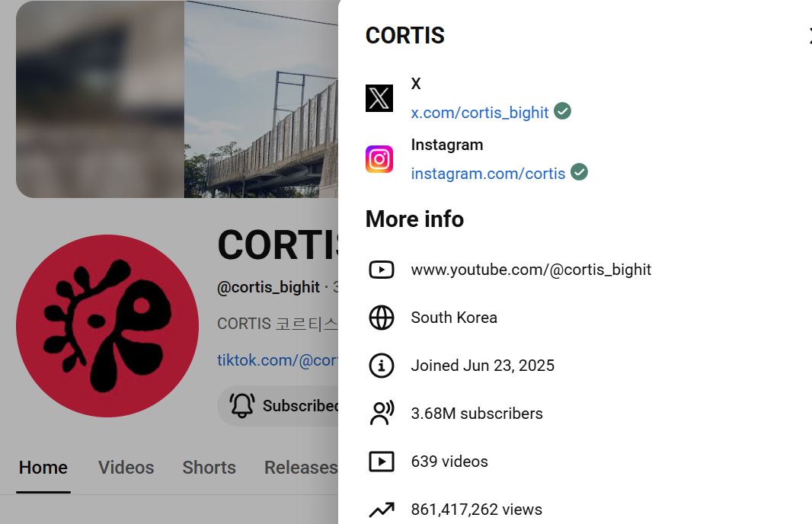
Task: Click the 639 videos text
Action: click(449, 462)
